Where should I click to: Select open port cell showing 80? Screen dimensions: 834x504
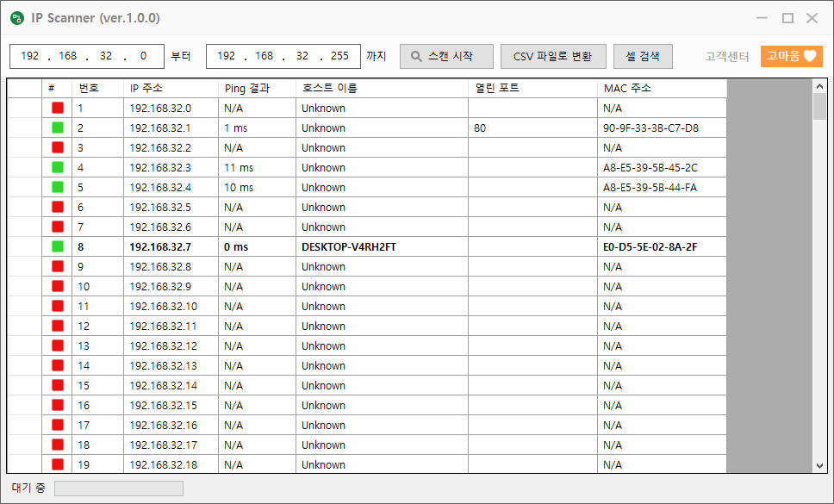533,128
